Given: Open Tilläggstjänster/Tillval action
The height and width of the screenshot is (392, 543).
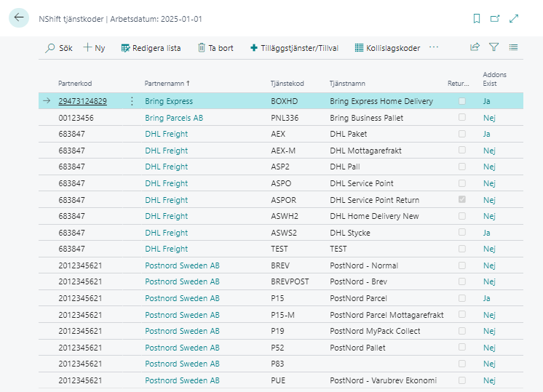Looking at the screenshot, I should pyautogui.click(x=294, y=48).
